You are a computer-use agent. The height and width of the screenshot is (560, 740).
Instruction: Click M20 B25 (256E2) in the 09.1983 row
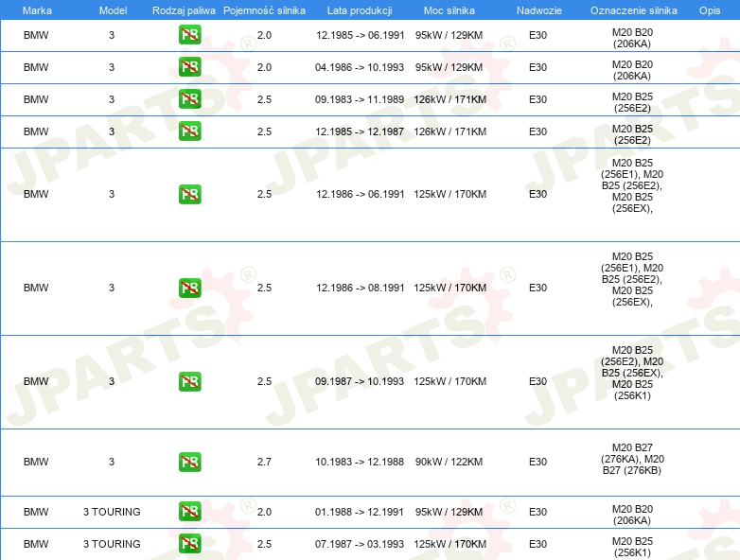632,102
